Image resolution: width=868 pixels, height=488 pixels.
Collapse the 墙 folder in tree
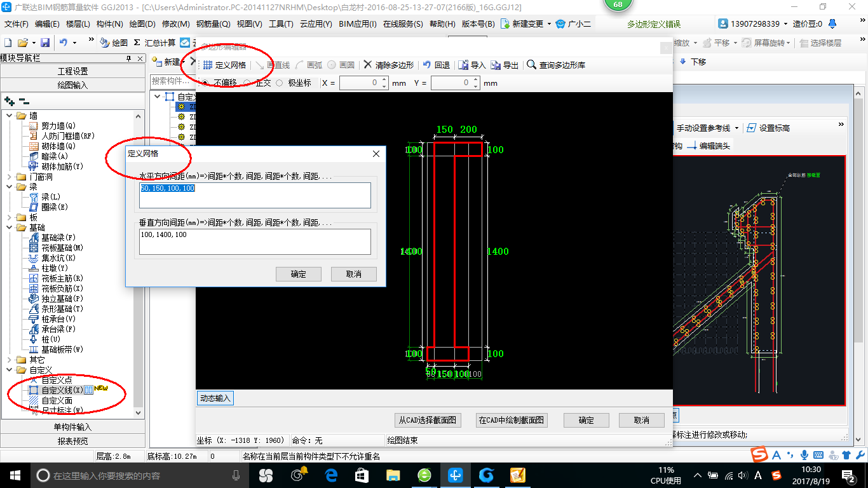coord(9,116)
